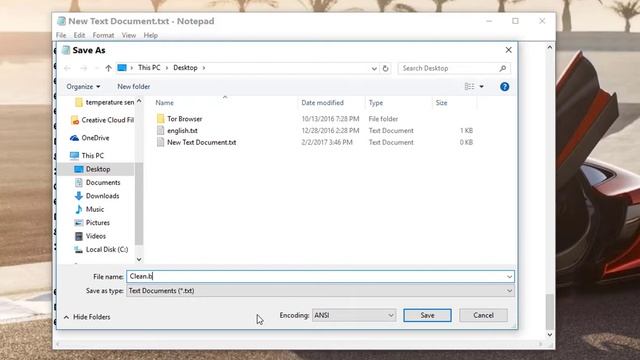
Task: Click the english.txt file icon
Action: point(160,131)
